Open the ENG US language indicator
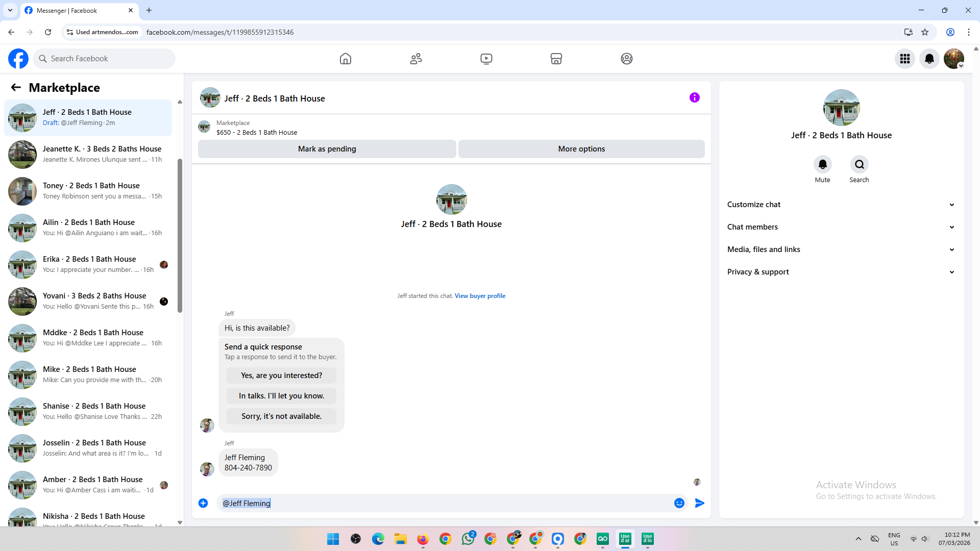Viewport: 980px width, 551px height. pos(894,539)
